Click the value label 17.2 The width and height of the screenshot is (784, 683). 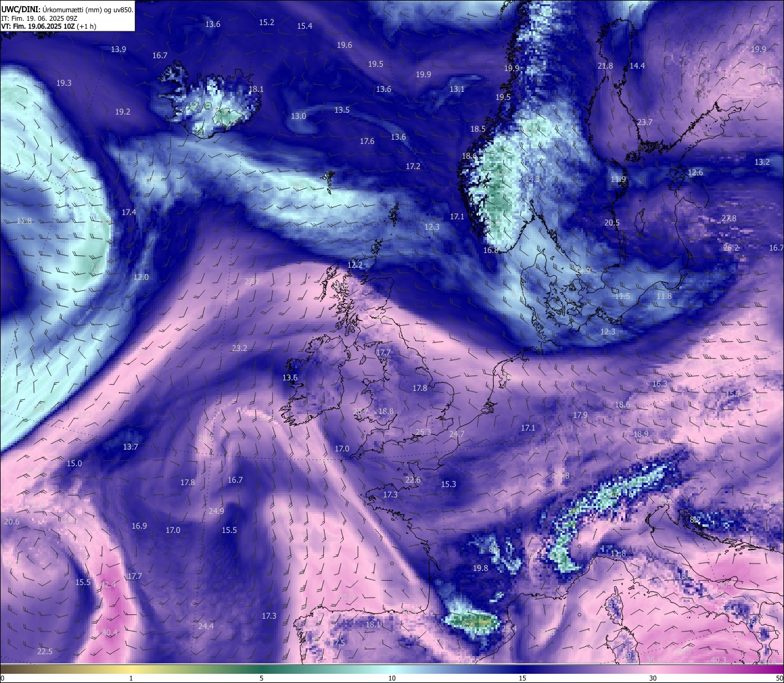(x=413, y=166)
